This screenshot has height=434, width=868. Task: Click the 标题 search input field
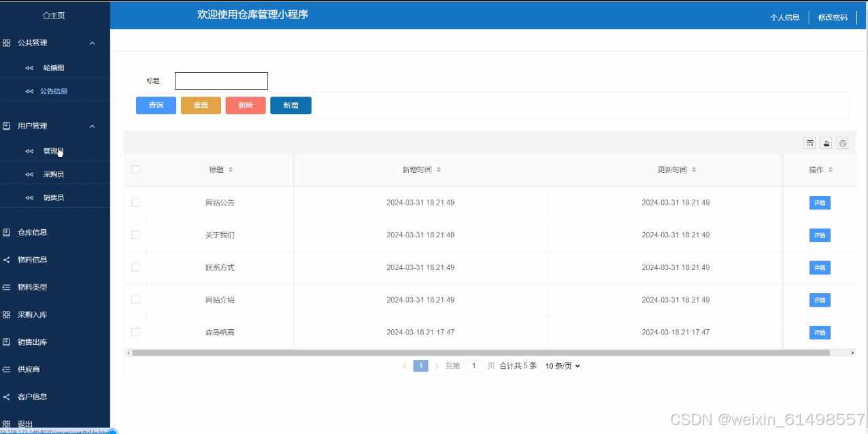(x=221, y=81)
